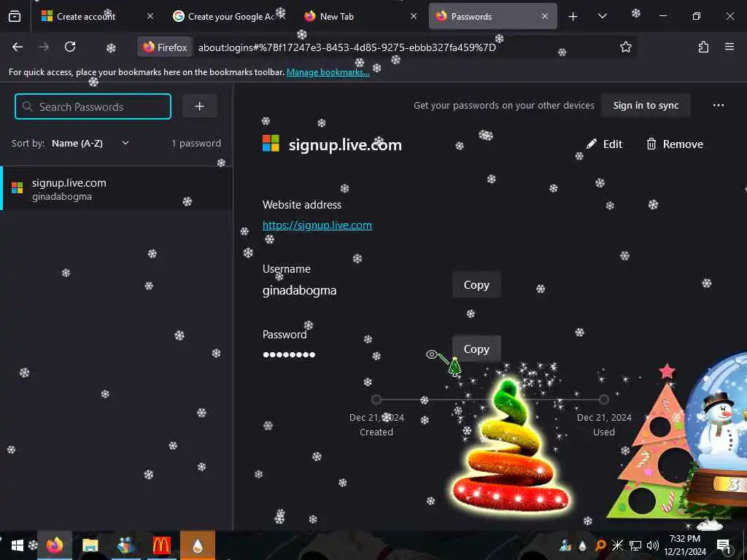Close the Passwords tab
Image resolution: width=747 pixels, height=560 pixels.
point(544,16)
